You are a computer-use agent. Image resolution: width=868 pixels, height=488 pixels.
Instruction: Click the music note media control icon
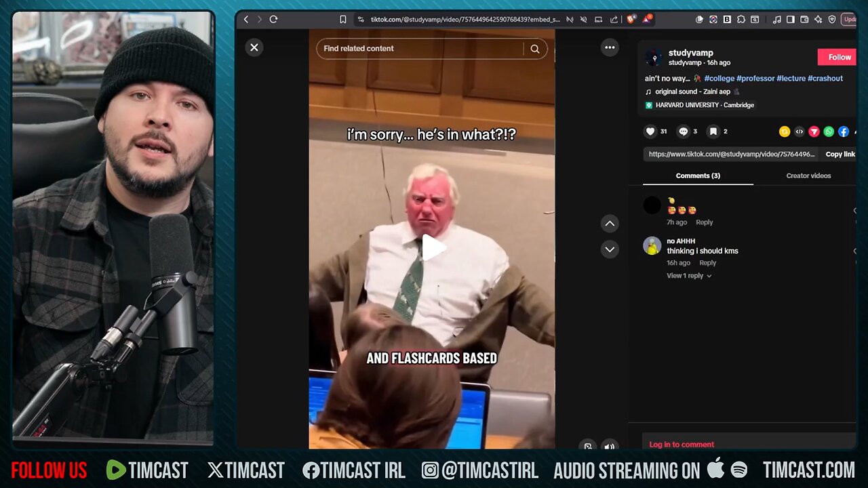click(777, 20)
